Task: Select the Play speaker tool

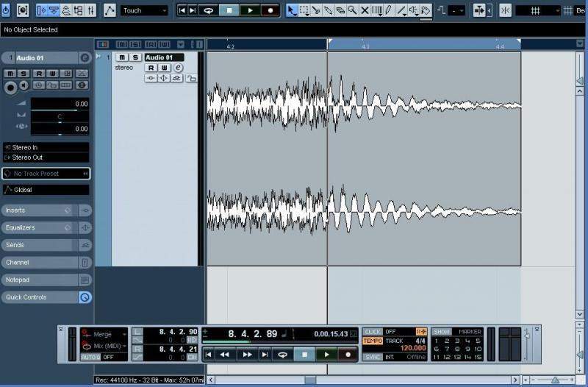Action: pyautogui.click(x=414, y=10)
